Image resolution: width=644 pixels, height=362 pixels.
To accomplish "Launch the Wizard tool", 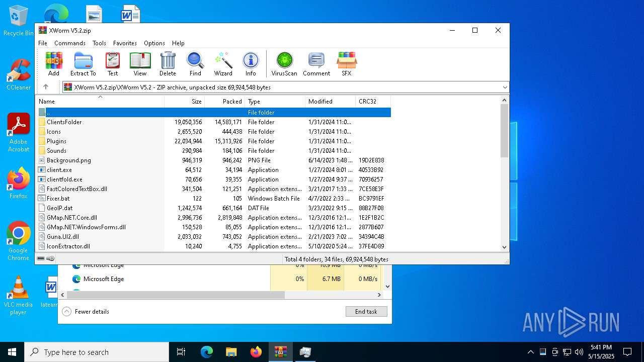I will [223, 64].
